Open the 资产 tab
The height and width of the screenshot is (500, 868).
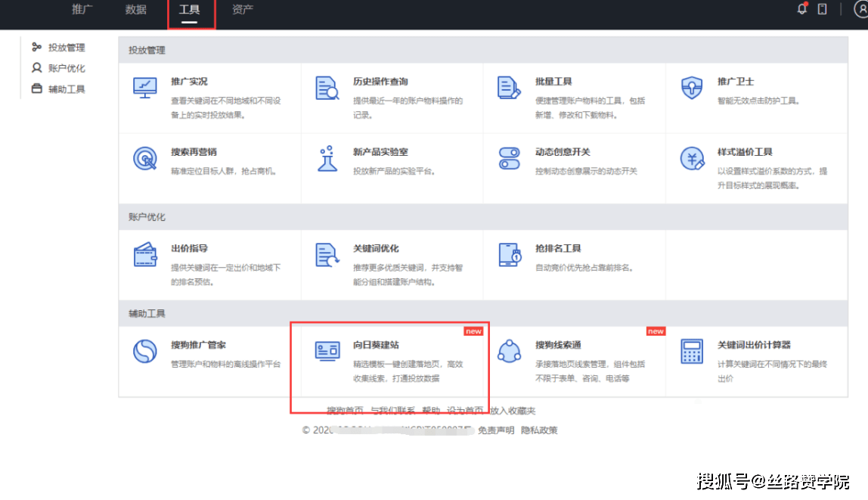click(x=243, y=9)
